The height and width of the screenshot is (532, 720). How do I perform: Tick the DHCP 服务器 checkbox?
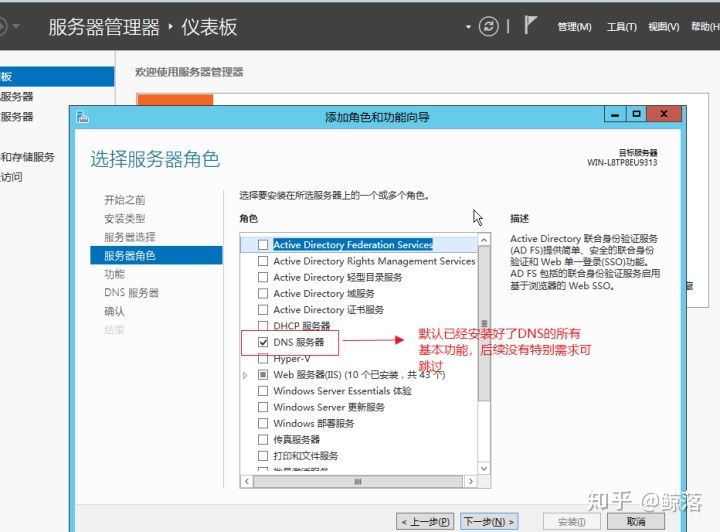[263, 326]
